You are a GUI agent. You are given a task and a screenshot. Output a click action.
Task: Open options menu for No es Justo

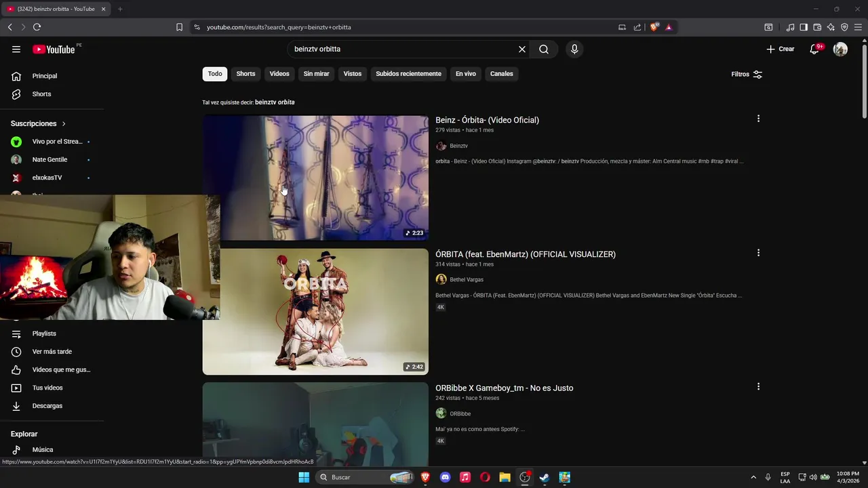click(758, 386)
